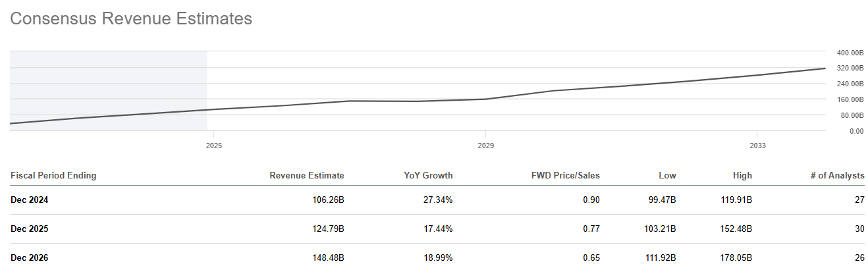Click the shaded historical region of the chart

coord(108,79)
